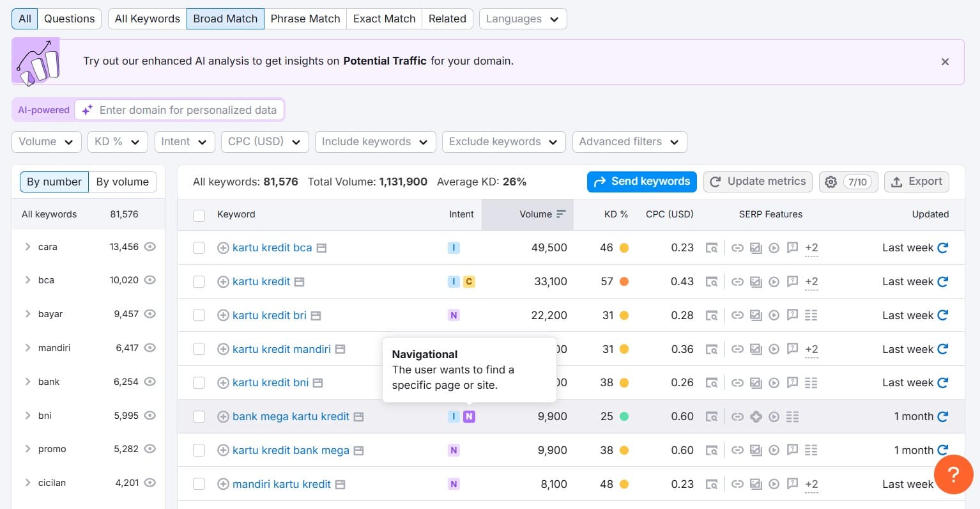Click Commercial intent badge for kartu kredit
The image size is (980, 509).
pos(469,281)
